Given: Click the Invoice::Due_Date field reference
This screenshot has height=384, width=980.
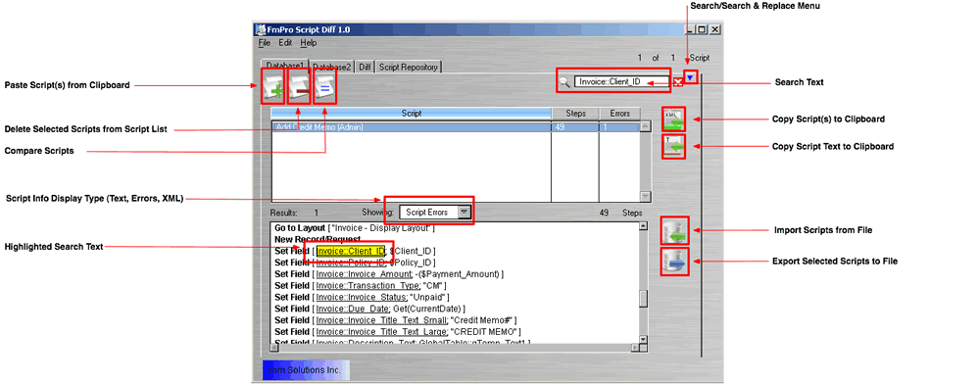Looking at the screenshot, I should pos(353,309).
